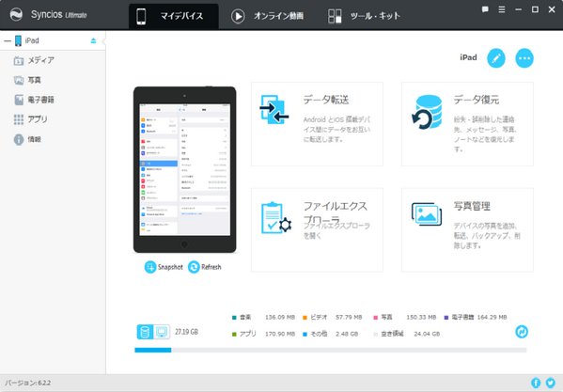Switch to the オンライン動画 tab
The height and width of the screenshot is (392, 563).
268,16
